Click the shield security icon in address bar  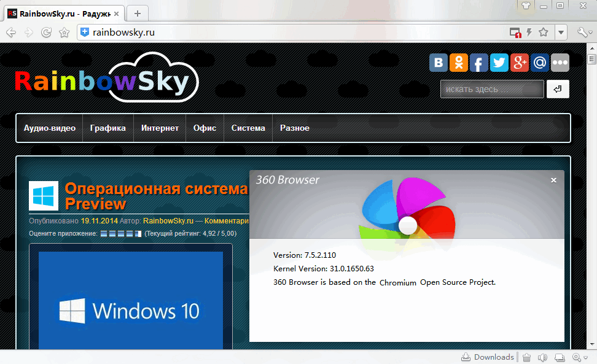pos(85,33)
